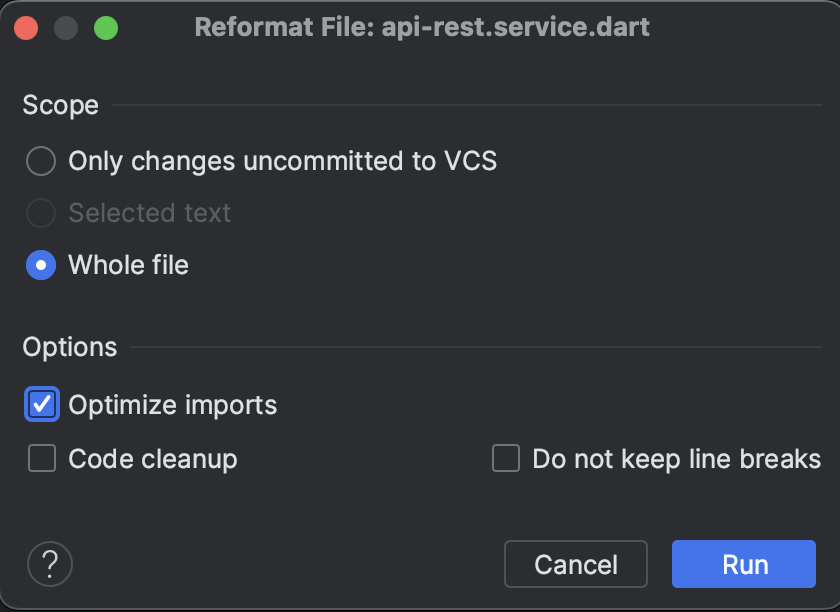This screenshot has height=612, width=840.
Task: Close the dialog with the red window button
Action: pyautogui.click(x=26, y=28)
